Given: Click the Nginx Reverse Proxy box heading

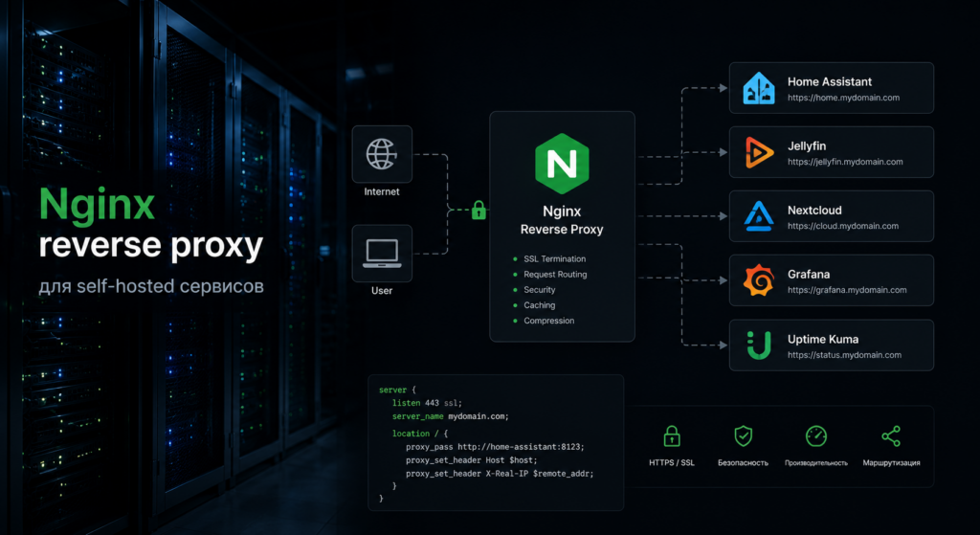Looking at the screenshot, I should pyautogui.click(x=562, y=221).
